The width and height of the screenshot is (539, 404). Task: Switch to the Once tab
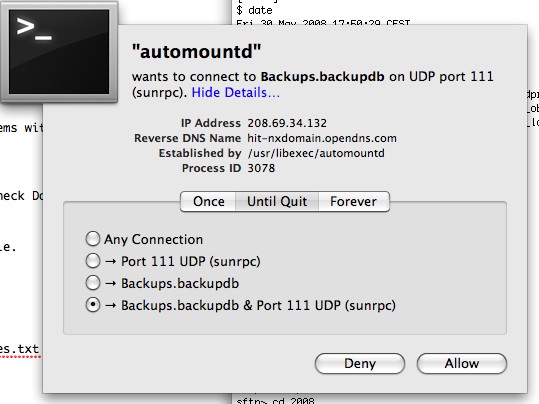208,201
